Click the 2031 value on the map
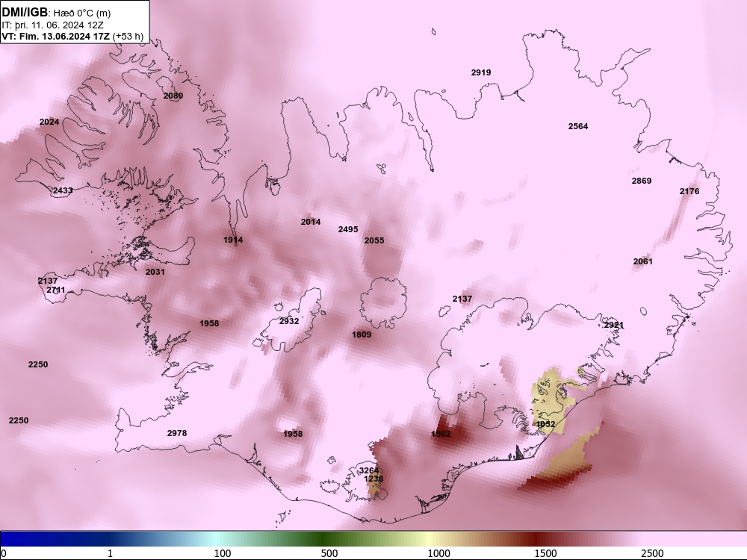Screen dimensions: 747x560 (155, 272)
